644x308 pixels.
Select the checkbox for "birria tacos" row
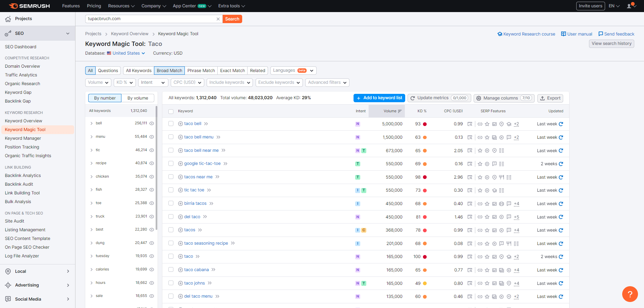coord(171,203)
